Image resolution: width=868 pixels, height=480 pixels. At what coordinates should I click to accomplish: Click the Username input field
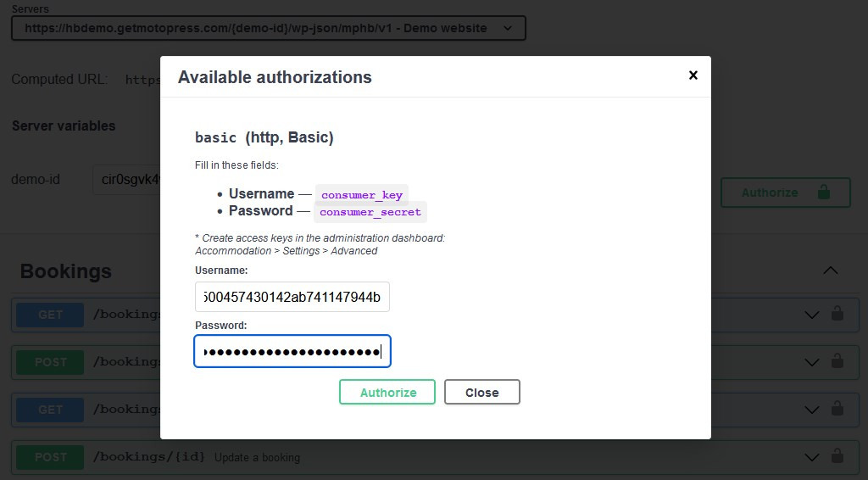(x=292, y=298)
